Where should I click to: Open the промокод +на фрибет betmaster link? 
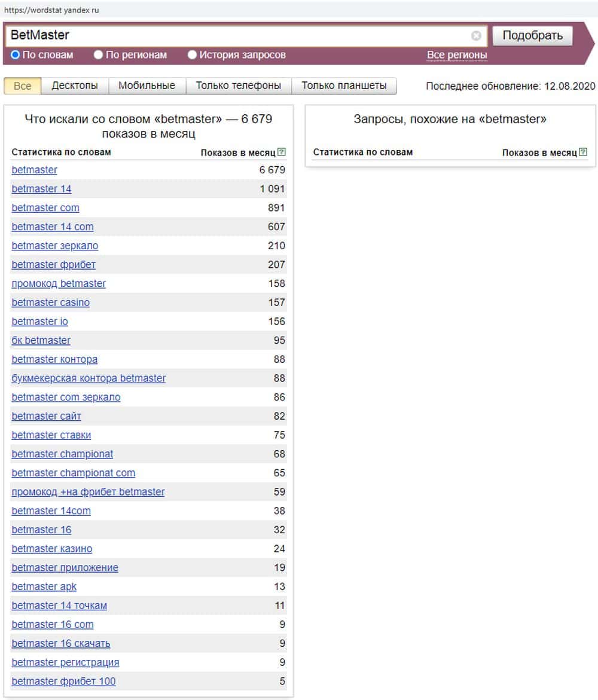click(88, 492)
